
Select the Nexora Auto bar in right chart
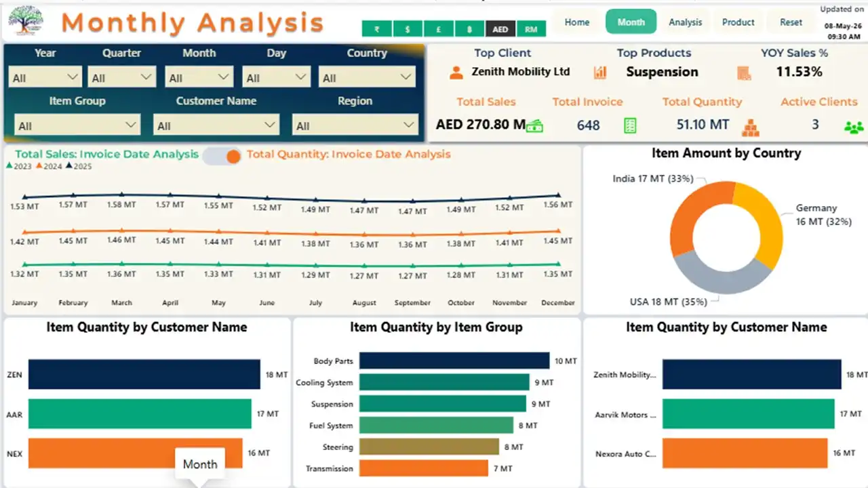pyautogui.click(x=745, y=453)
